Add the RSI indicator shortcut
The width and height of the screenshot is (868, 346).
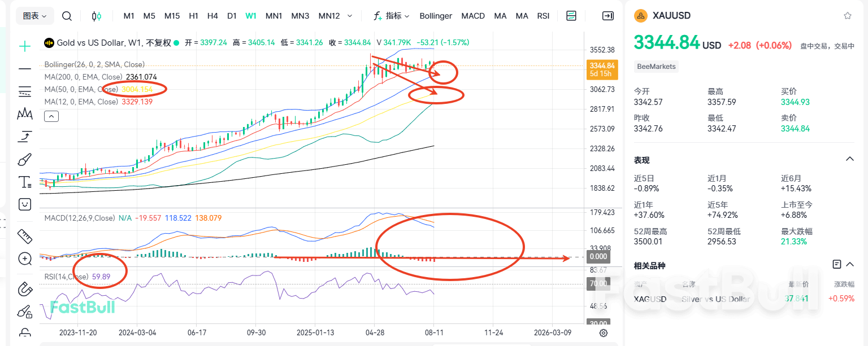click(543, 16)
